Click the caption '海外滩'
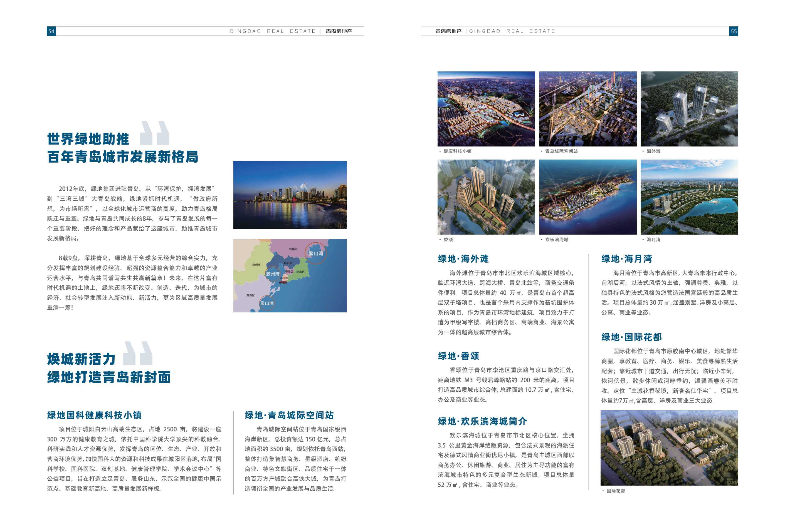The width and height of the screenshot is (785, 532). coord(653,151)
